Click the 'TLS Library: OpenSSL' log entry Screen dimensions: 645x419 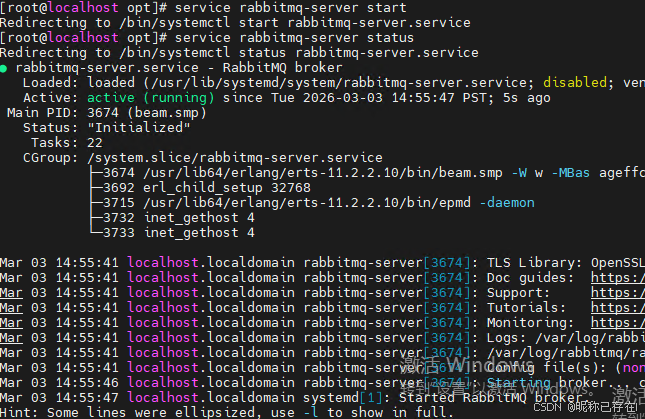[x=566, y=263]
